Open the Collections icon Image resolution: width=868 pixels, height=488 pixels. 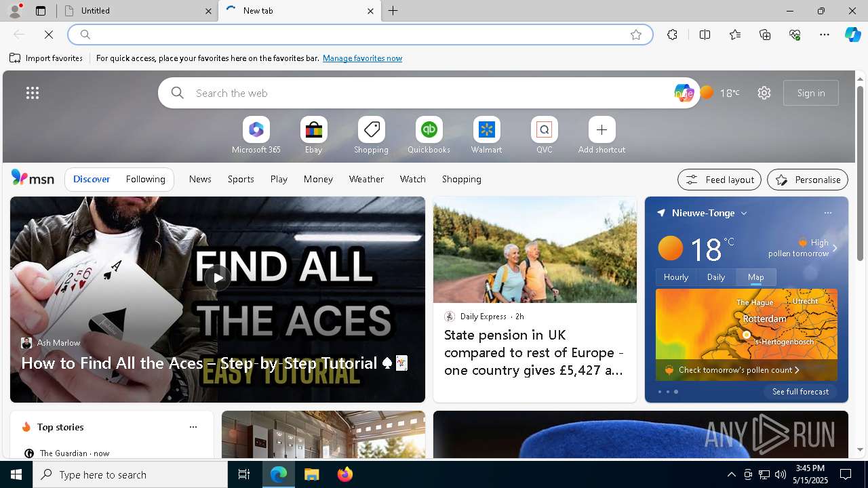[765, 35]
